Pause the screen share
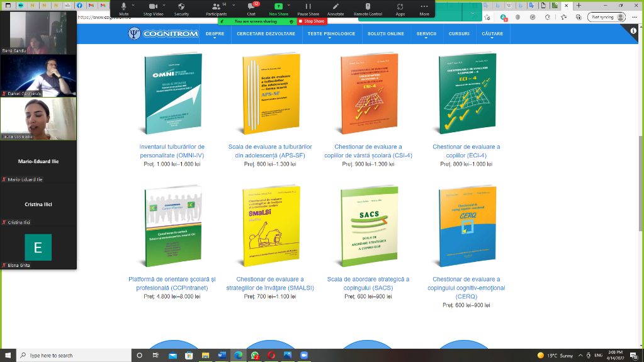The image size is (644, 362). click(x=308, y=7)
